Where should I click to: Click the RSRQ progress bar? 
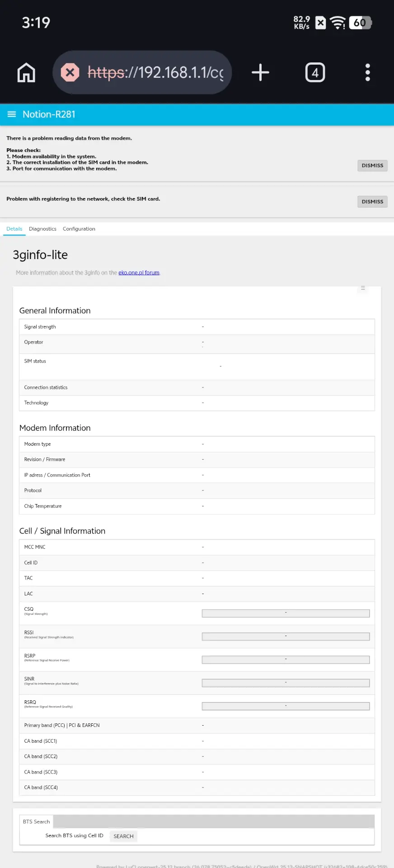[x=286, y=706]
